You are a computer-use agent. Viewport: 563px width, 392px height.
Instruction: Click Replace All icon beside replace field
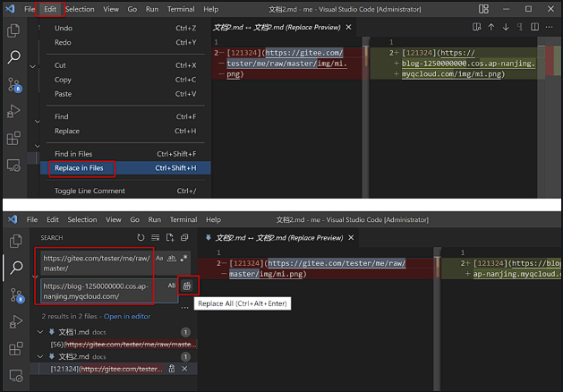tap(187, 285)
